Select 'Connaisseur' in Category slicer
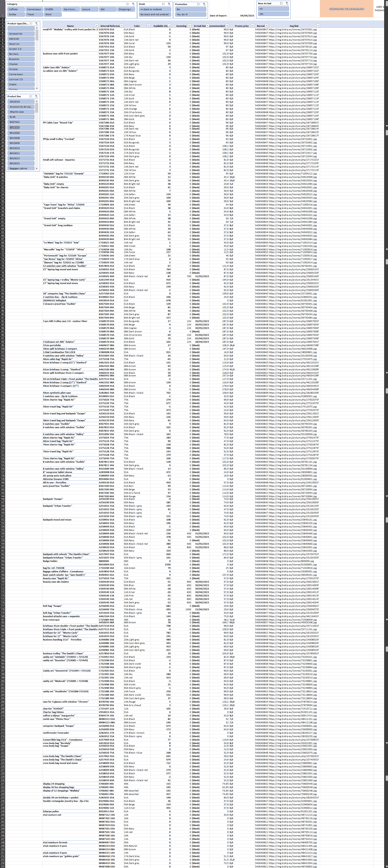Viewport: 388px width, 868px height. click(x=34, y=9)
